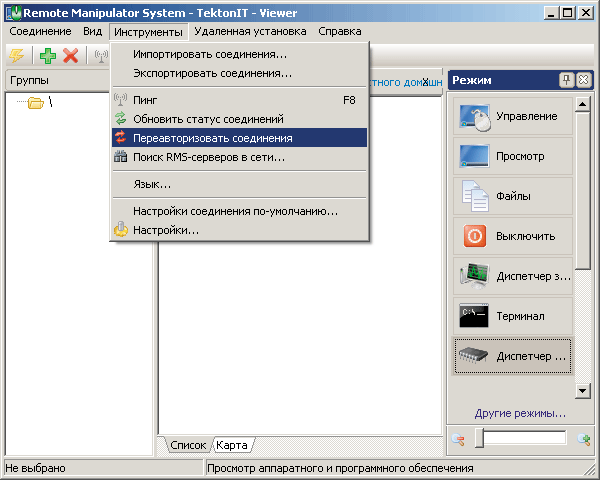Select the Просмотр mode icon
This screenshot has height=480, width=600.
click(474, 156)
